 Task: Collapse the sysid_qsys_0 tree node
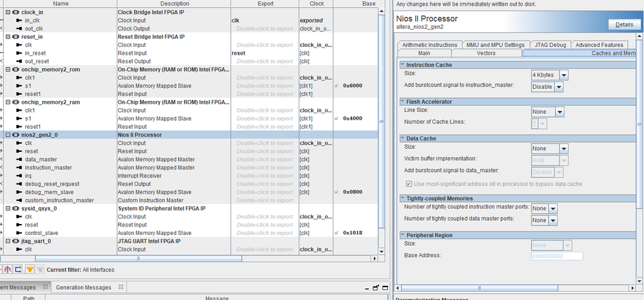pyautogui.click(x=8, y=209)
